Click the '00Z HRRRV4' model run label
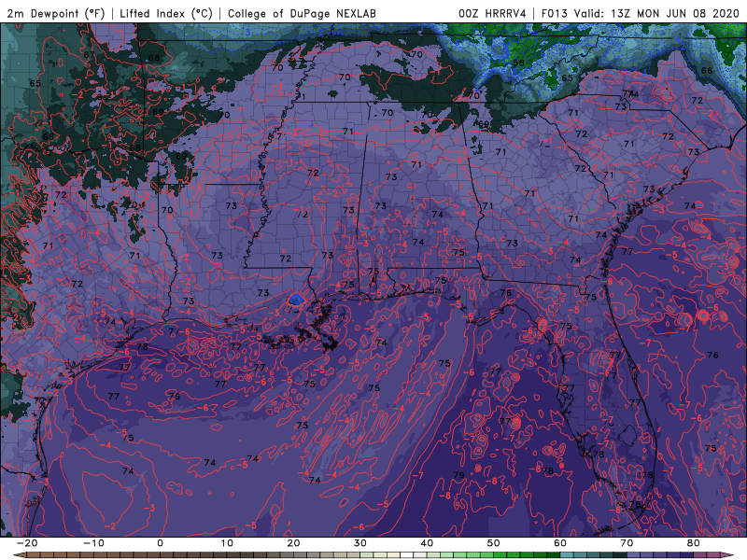Image resolution: width=747 pixels, height=560 pixels. pyautogui.click(x=492, y=13)
